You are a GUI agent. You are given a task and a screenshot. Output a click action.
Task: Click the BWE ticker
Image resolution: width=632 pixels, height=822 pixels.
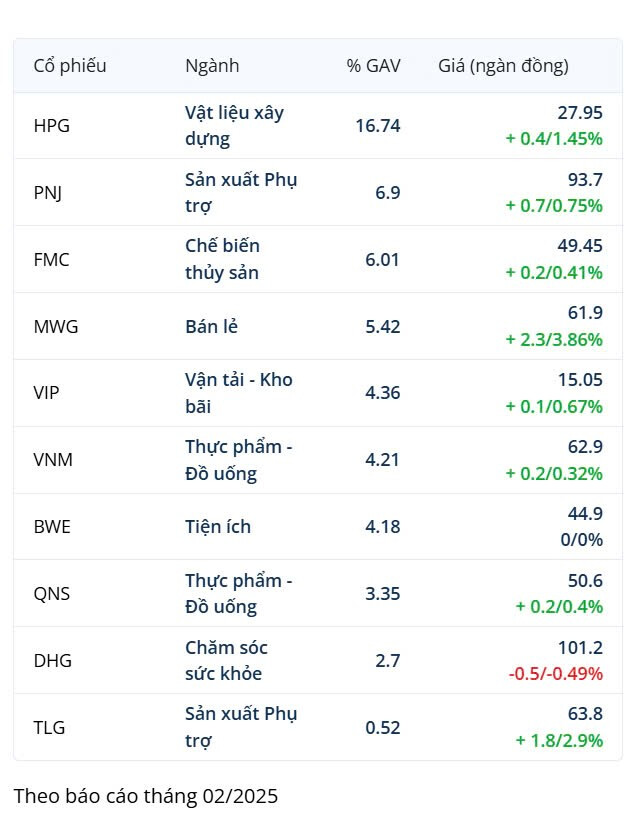(x=52, y=526)
